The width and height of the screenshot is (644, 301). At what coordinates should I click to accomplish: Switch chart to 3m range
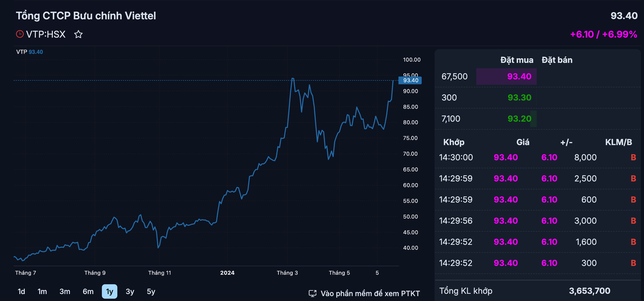(65, 291)
